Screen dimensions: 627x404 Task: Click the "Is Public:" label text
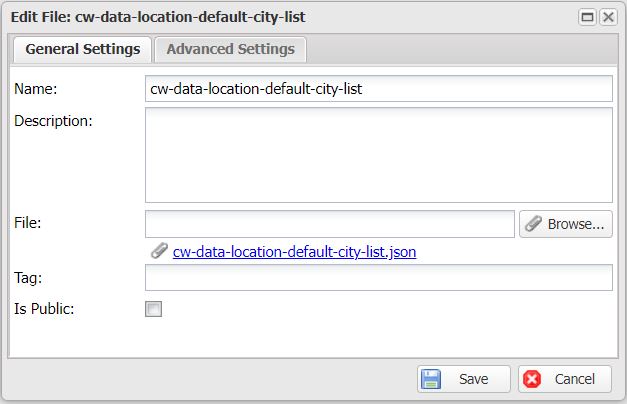[x=44, y=308]
